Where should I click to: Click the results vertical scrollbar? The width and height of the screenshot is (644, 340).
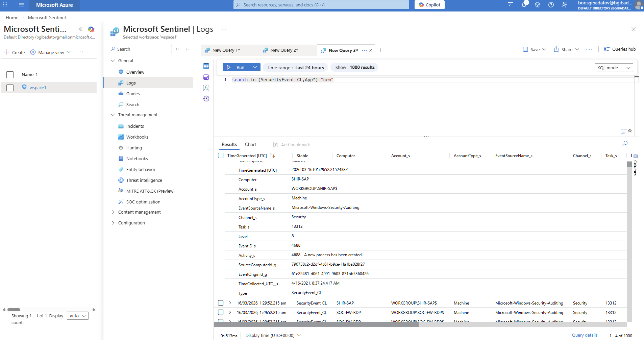click(629, 237)
